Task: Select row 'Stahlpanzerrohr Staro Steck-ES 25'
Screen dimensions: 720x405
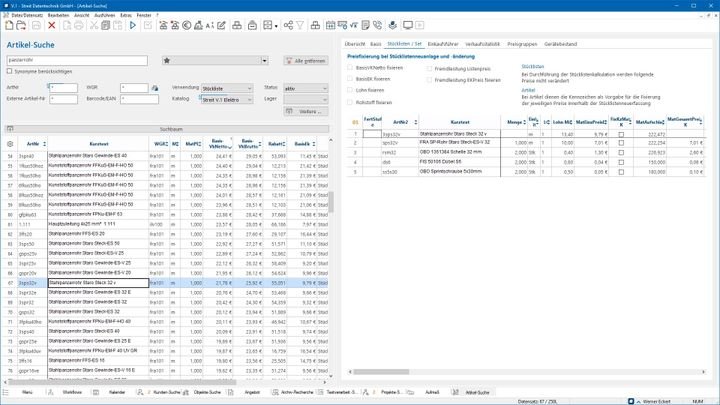Action: [x=110, y=255]
